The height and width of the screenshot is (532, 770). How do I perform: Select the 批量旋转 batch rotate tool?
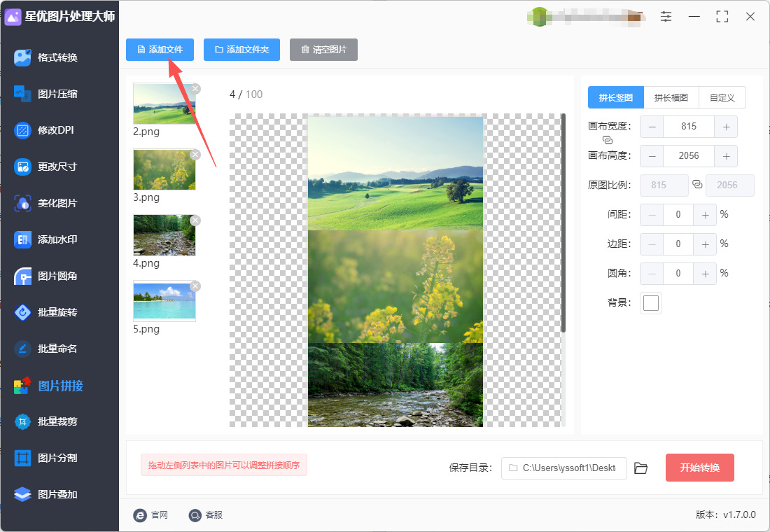[x=46, y=312]
